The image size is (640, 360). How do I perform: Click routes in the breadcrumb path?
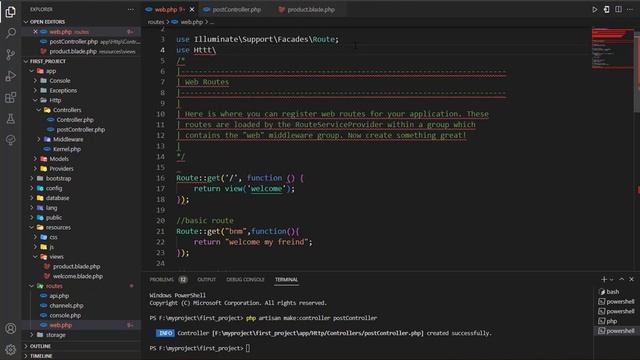[x=156, y=22]
